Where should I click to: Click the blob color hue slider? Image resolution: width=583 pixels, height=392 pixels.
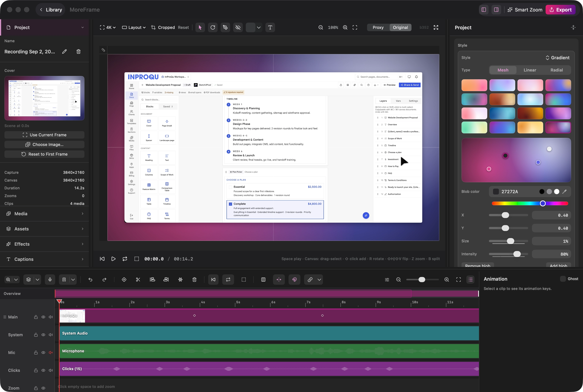(530, 203)
